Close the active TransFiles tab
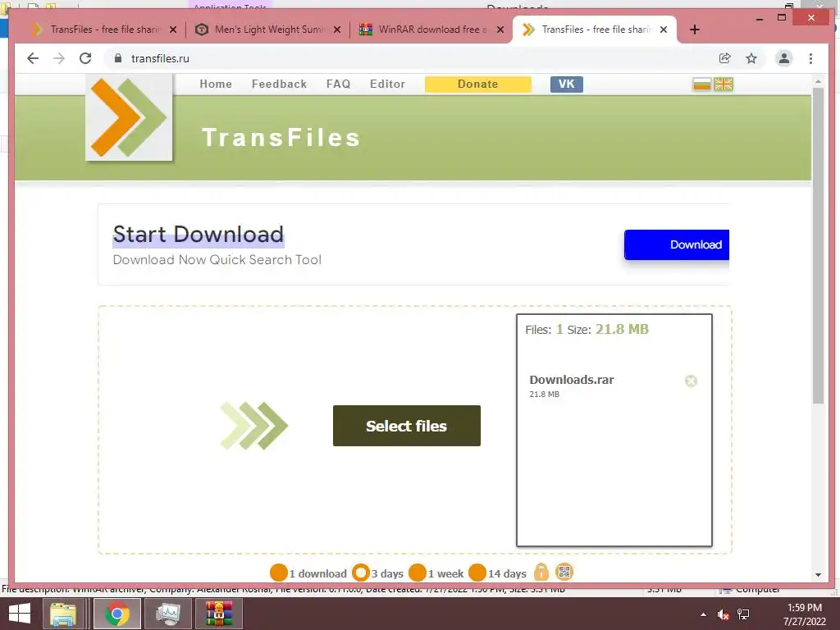840x630 pixels. [x=664, y=30]
